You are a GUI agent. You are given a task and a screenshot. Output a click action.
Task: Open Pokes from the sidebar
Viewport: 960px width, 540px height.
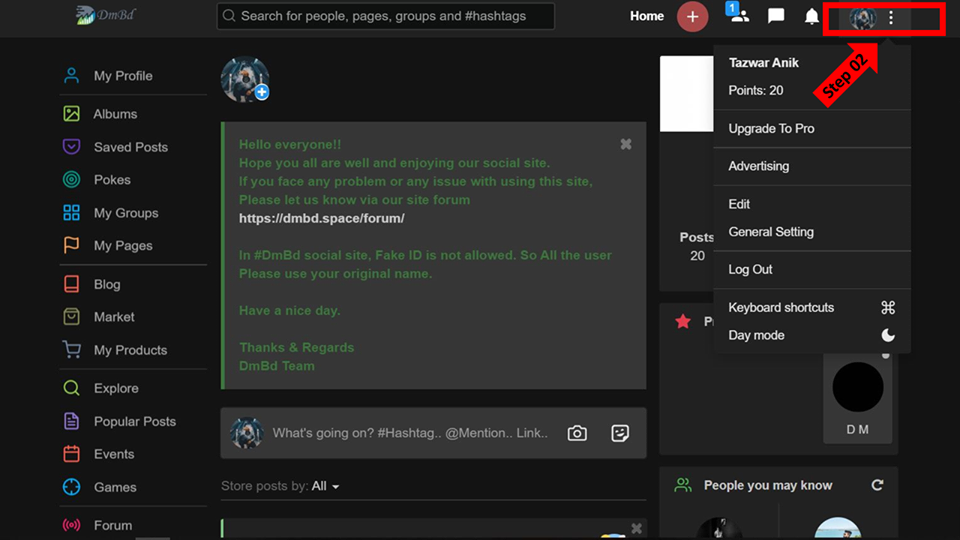coord(112,180)
